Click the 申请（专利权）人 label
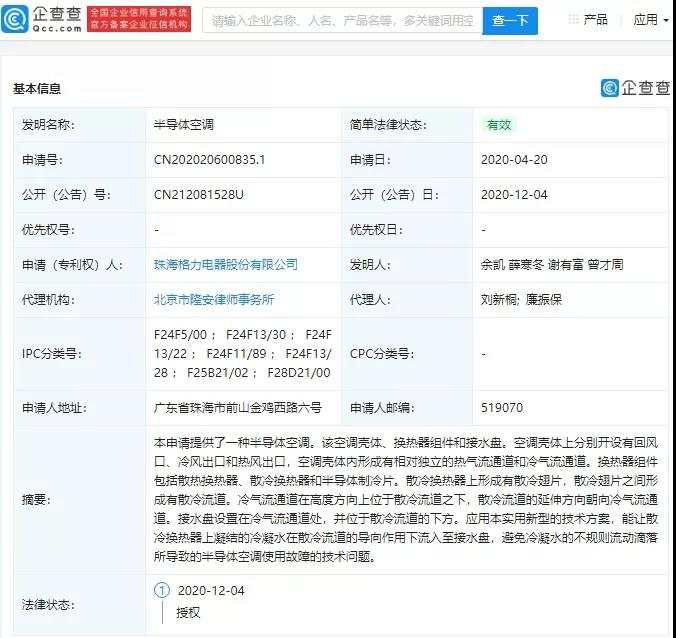The image size is (676, 638). (x=72, y=264)
